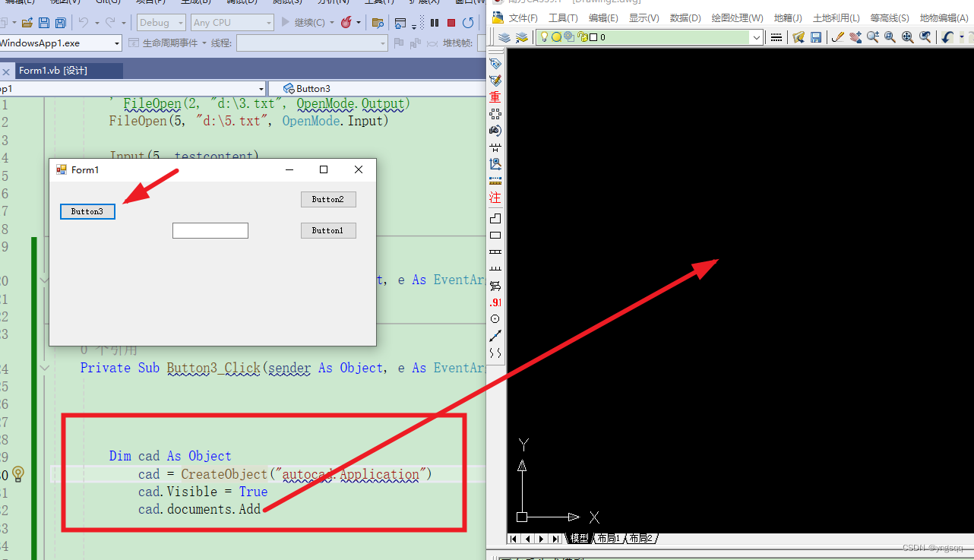Viewport: 974px width, 560px height.
Task: Click the Zoom Previous icon in CASS
Action: click(x=925, y=37)
